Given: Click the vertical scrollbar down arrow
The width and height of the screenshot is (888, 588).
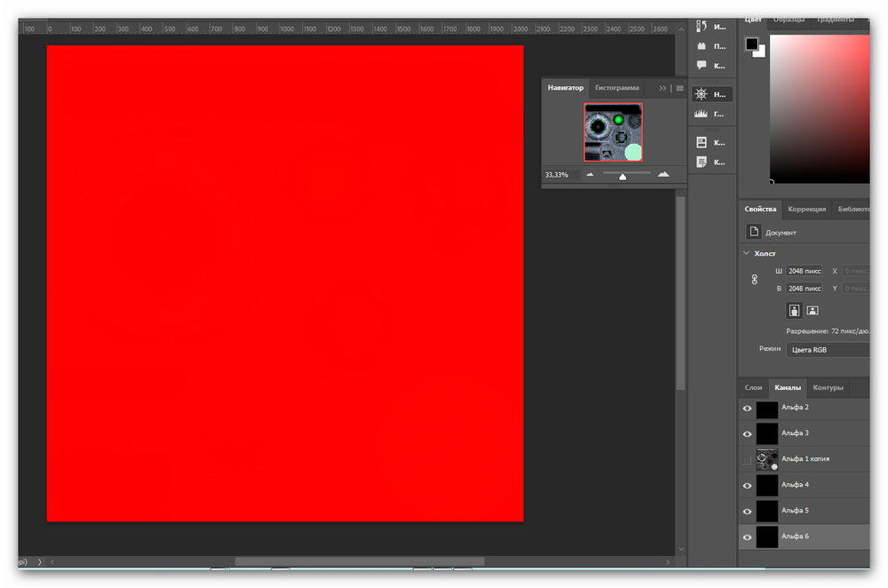Looking at the screenshot, I should pos(681,549).
